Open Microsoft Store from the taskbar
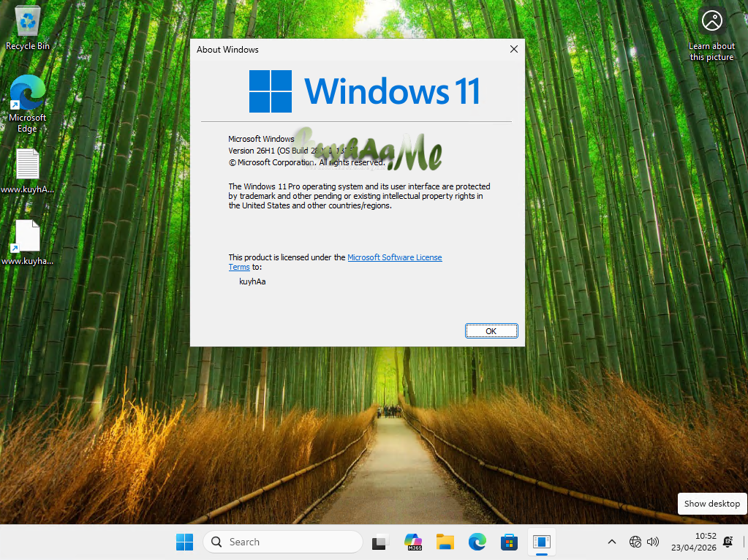748x560 pixels. coord(509,542)
